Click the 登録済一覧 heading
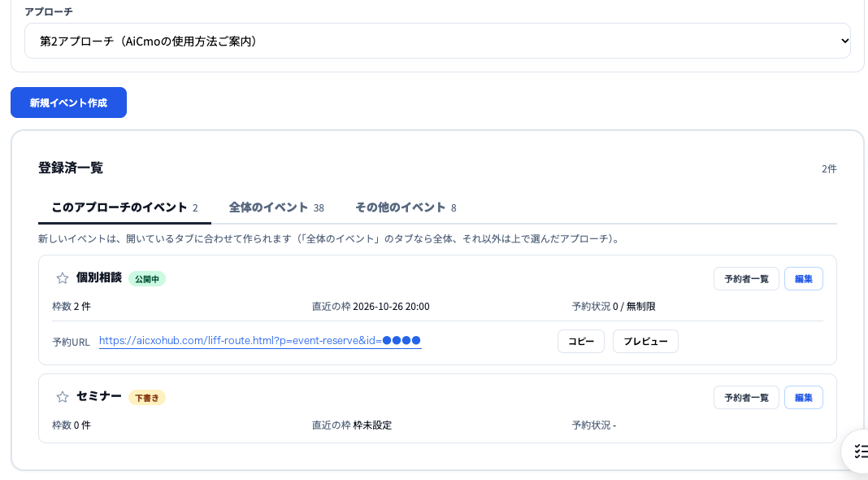This screenshot has height=480, width=868. (x=71, y=168)
